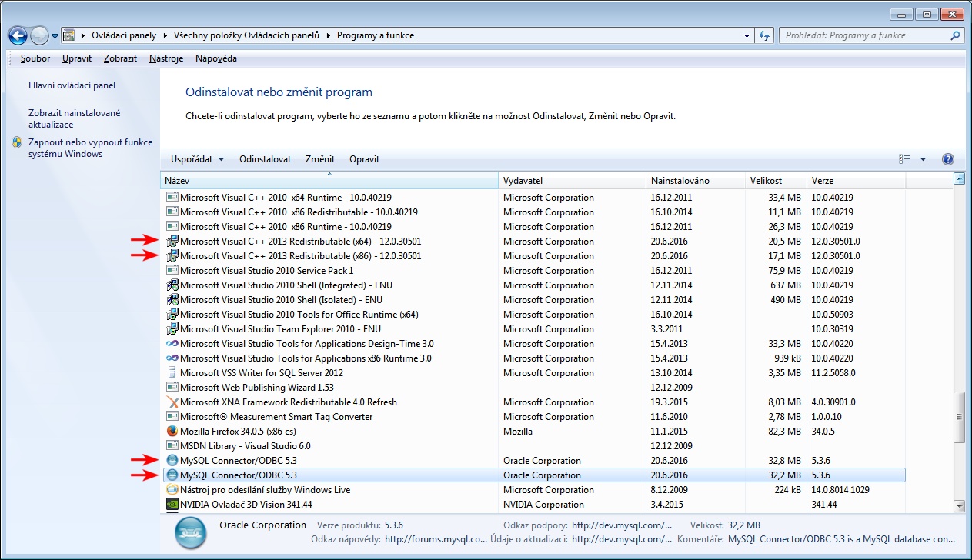The height and width of the screenshot is (560, 972).
Task: Select Microsoft Visual C++ 2010 x86 Redistributable row
Action: pos(535,212)
